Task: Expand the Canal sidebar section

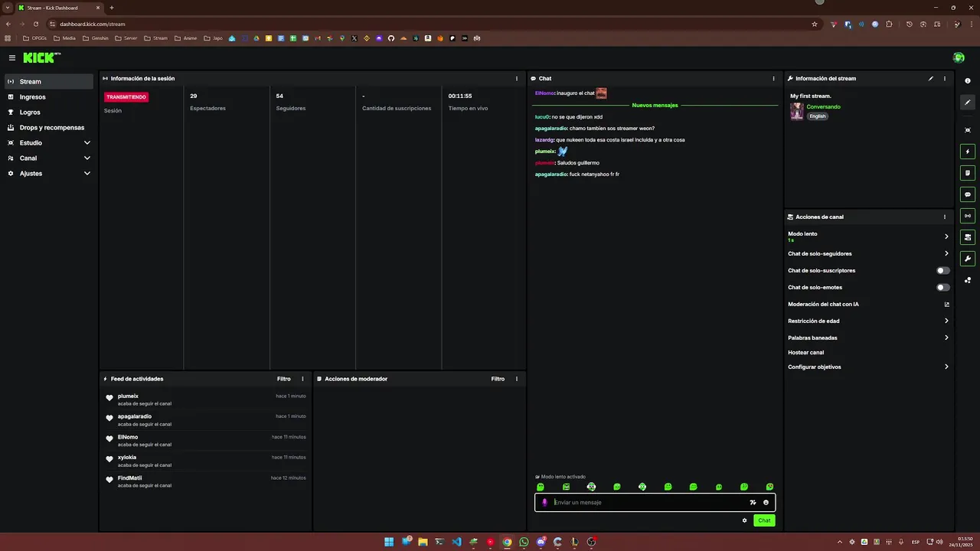Action: 50,158
